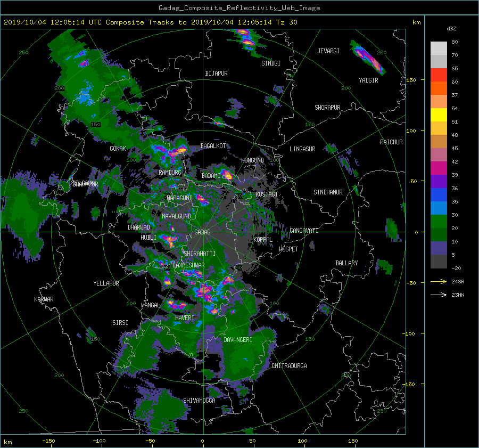Select the SINDGI city label
479x448 pixels.
271,63
